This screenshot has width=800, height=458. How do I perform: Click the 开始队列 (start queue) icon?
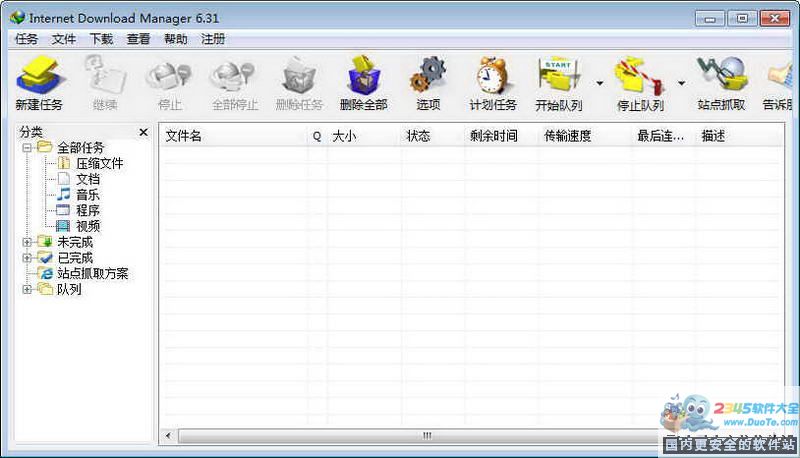point(559,76)
